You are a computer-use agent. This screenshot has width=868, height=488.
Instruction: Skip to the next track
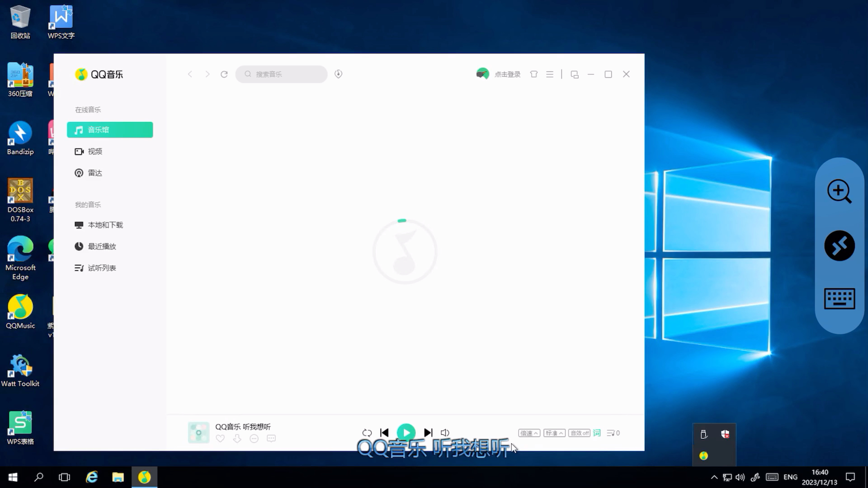(x=428, y=432)
